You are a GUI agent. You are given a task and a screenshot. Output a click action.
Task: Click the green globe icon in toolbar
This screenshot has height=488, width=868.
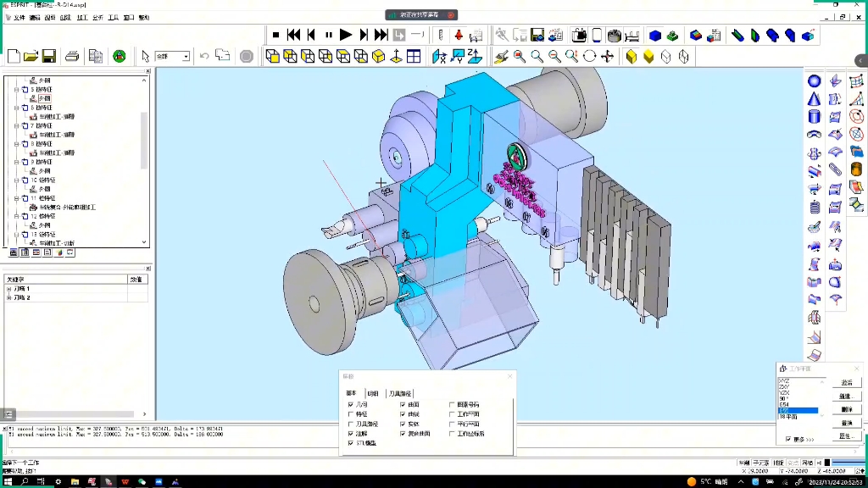(x=119, y=56)
